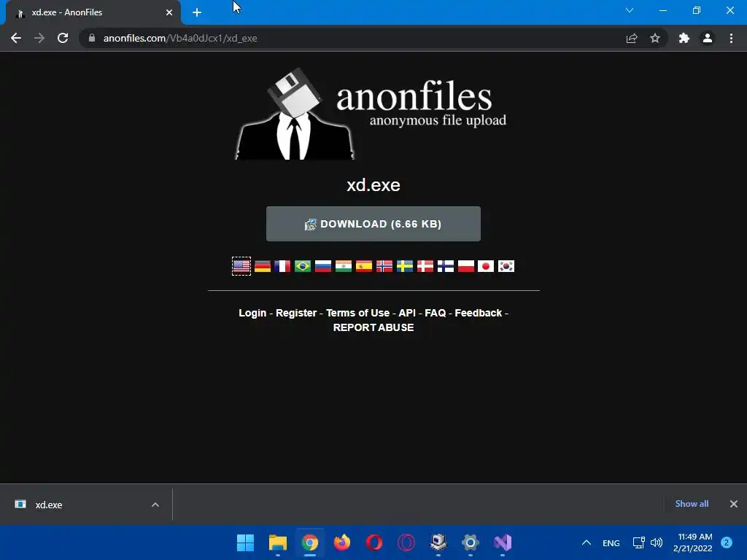This screenshot has height=560, width=747.
Task: Select the Norwegian flag language
Action: pos(384,266)
